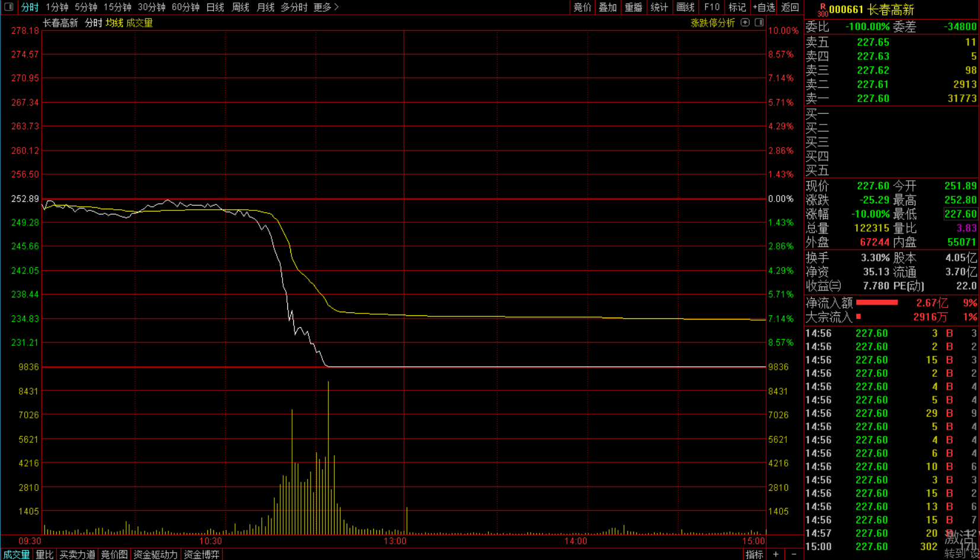
Task: Expand the 更多 periods dropdown
Action: coord(326,7)
